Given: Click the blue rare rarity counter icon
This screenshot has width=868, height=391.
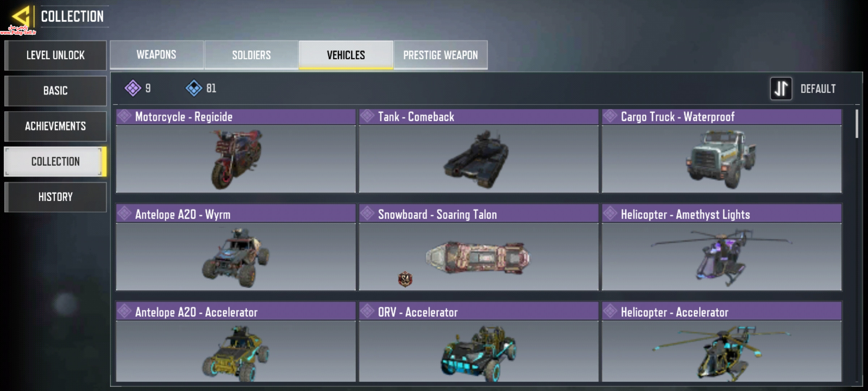Looking at the screenshot, I should click(194, 88).
